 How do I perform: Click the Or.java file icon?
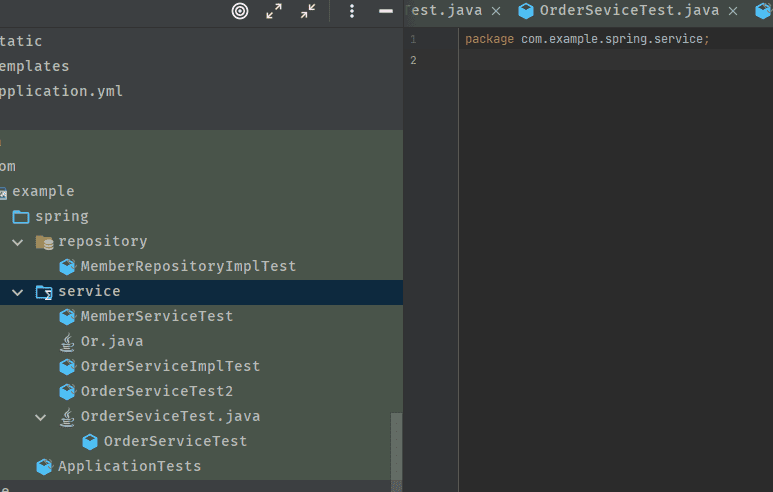pyautogui.click(x=67, y=342)
